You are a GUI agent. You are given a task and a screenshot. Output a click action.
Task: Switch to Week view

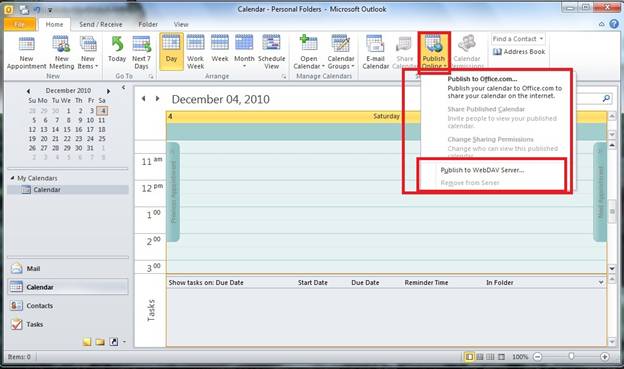coord(220,49)
